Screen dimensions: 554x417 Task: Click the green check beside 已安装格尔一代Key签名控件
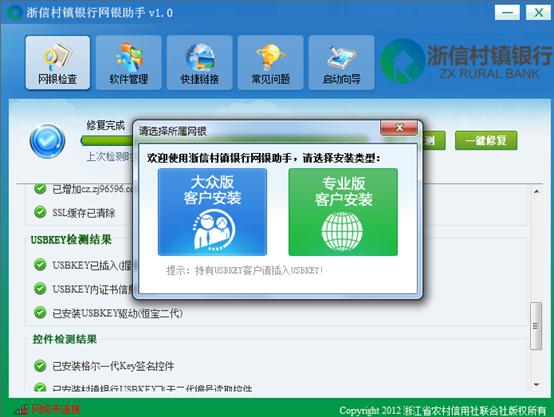(40, 366)
